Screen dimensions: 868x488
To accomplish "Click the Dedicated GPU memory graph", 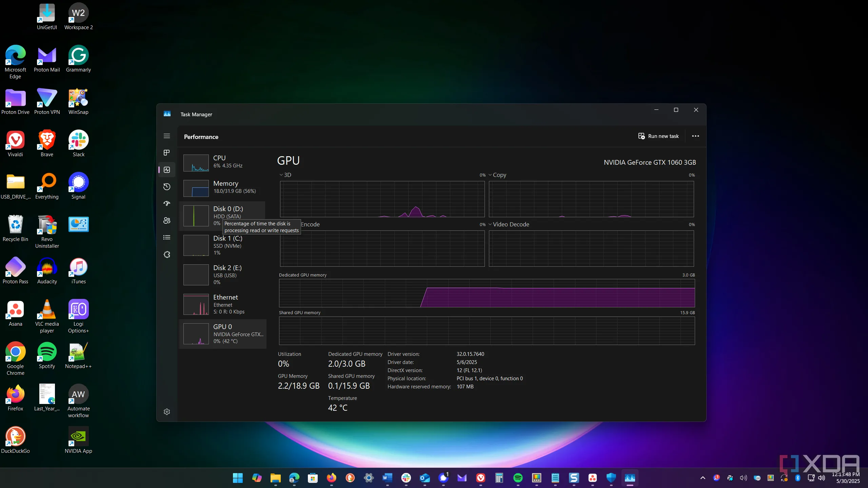I will pos(487,293).
